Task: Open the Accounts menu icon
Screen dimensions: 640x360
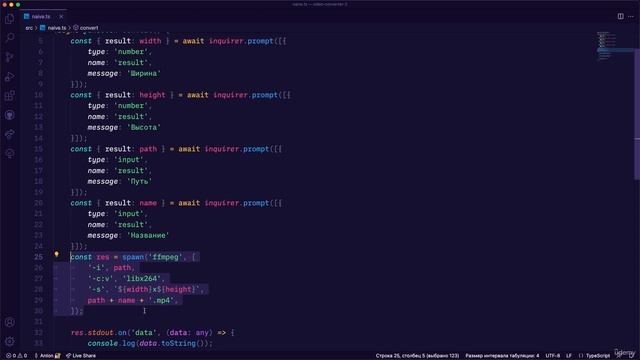Action: (x=9, y=322)
